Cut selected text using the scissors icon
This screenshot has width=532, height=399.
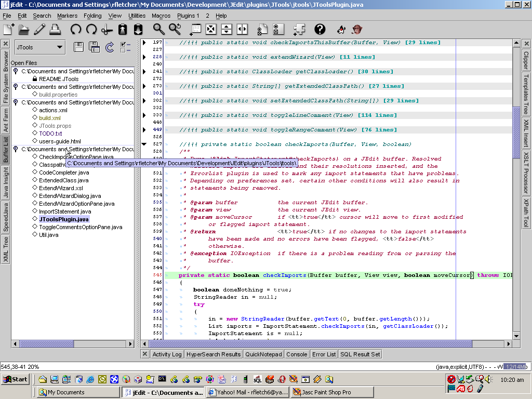coord(107,30)
